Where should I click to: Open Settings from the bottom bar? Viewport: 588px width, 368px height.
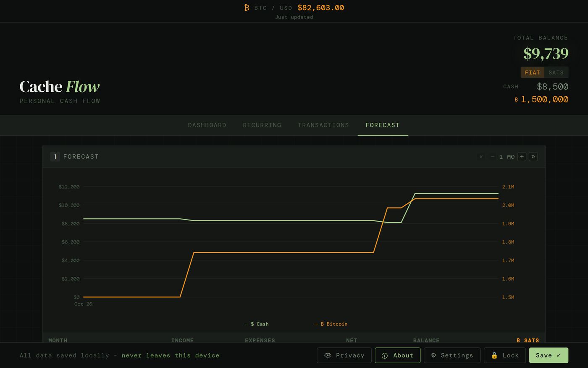(452, 355)
